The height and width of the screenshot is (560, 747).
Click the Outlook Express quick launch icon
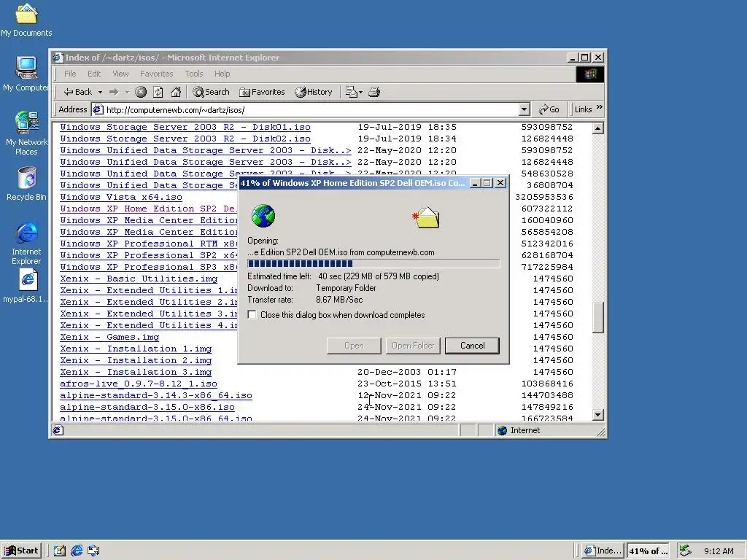click(x=93, y=551)
